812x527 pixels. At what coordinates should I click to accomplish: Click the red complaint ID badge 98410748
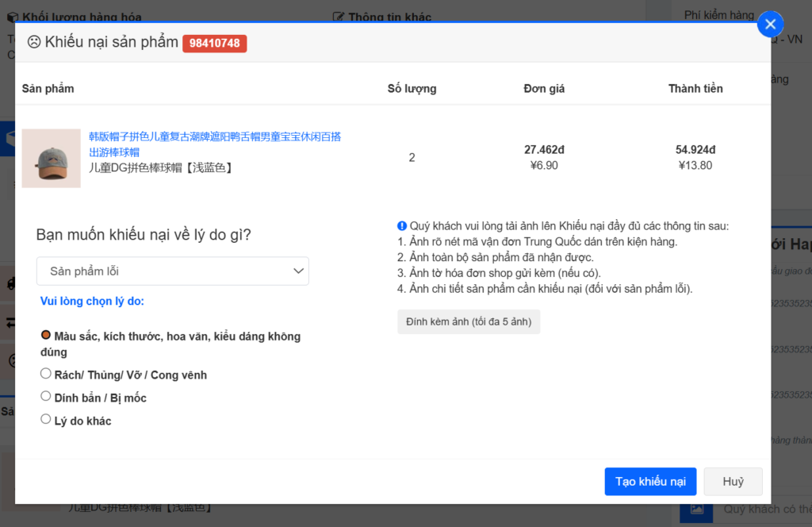pyautogui.click(x=214, y=43)
